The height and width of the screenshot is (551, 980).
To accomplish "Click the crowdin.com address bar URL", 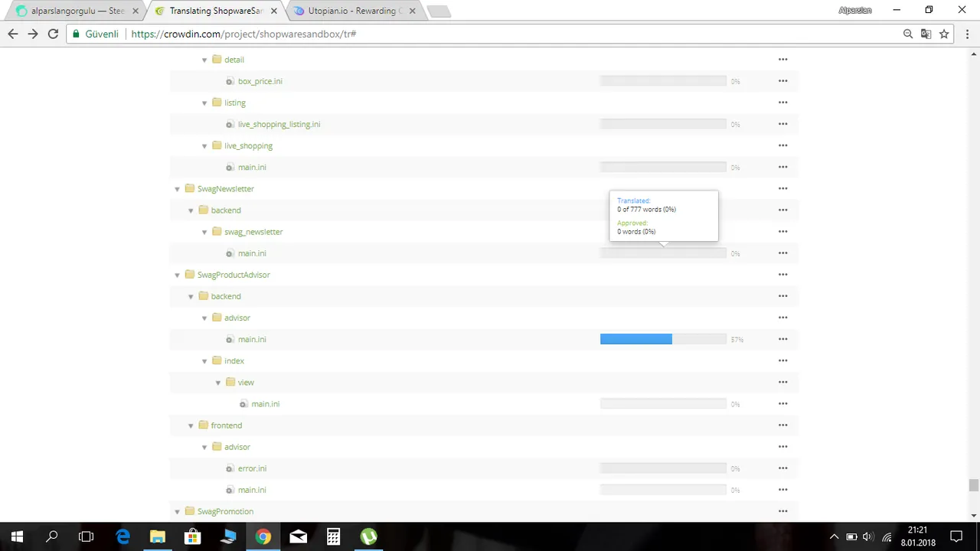I will pos(243,34).
